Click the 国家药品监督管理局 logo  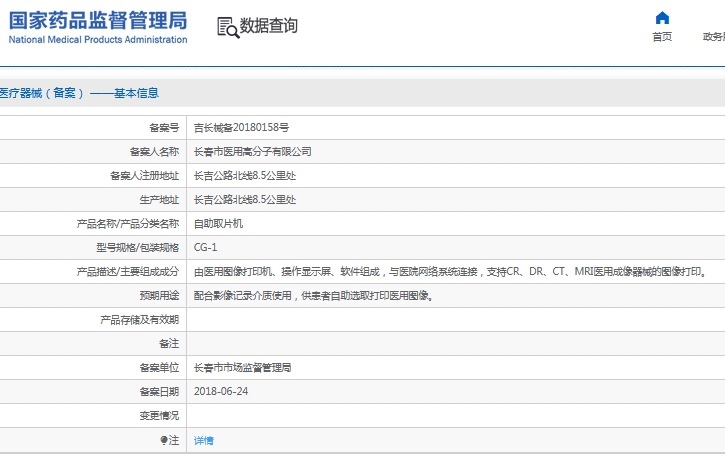pos(98,27)
